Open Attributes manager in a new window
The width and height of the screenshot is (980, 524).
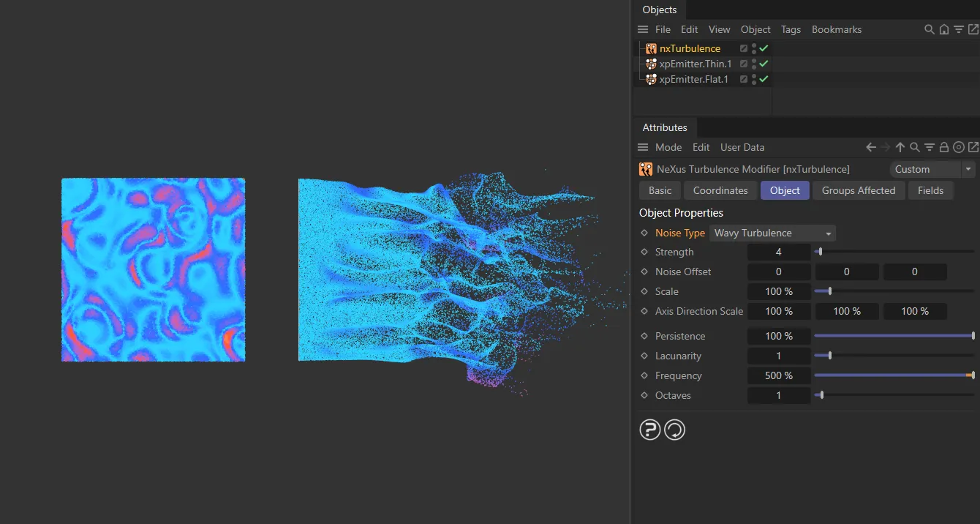[973, 147]
